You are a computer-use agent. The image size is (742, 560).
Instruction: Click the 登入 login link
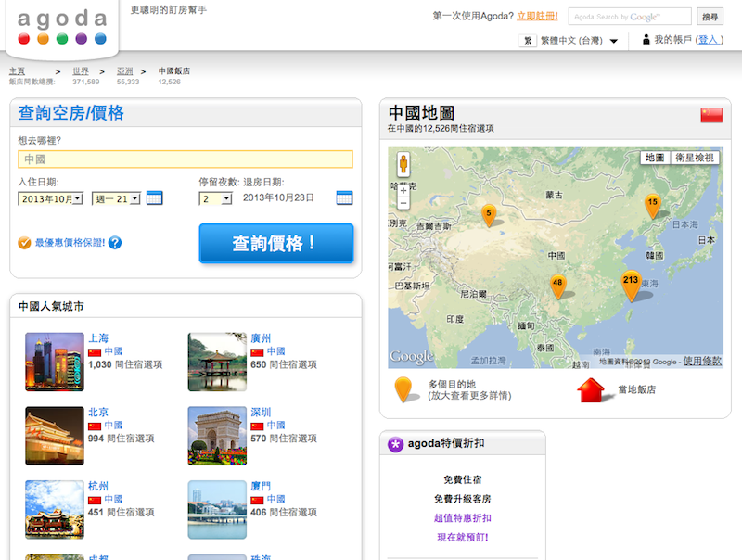[708, 40]
